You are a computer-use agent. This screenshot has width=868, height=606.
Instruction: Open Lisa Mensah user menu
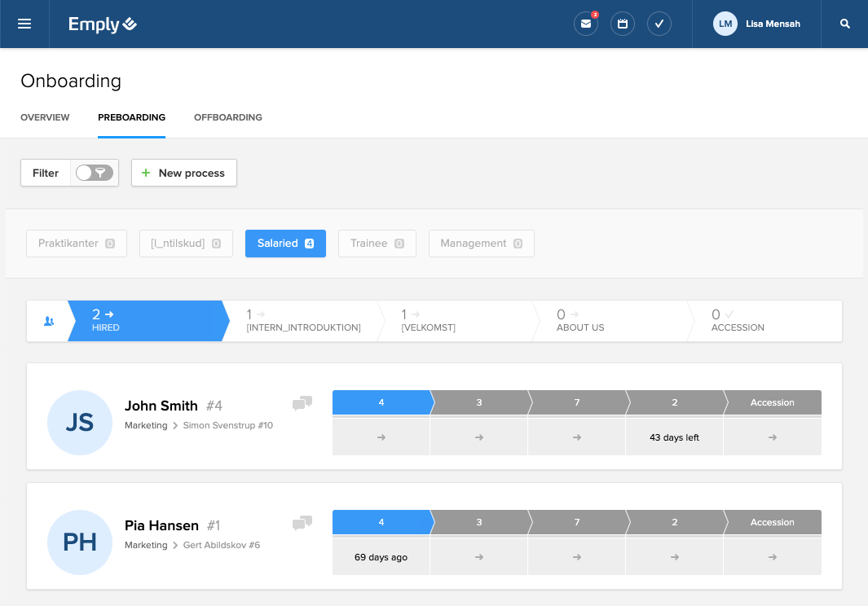pyautogui.click(x=757, y=24)
